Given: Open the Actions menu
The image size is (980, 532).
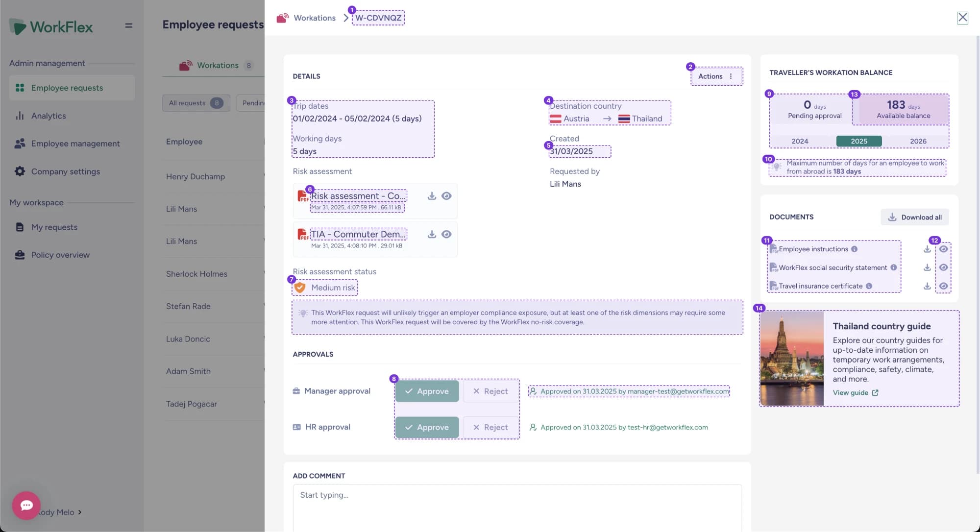Looking at the screenshot, I should (x=716, y=76).
